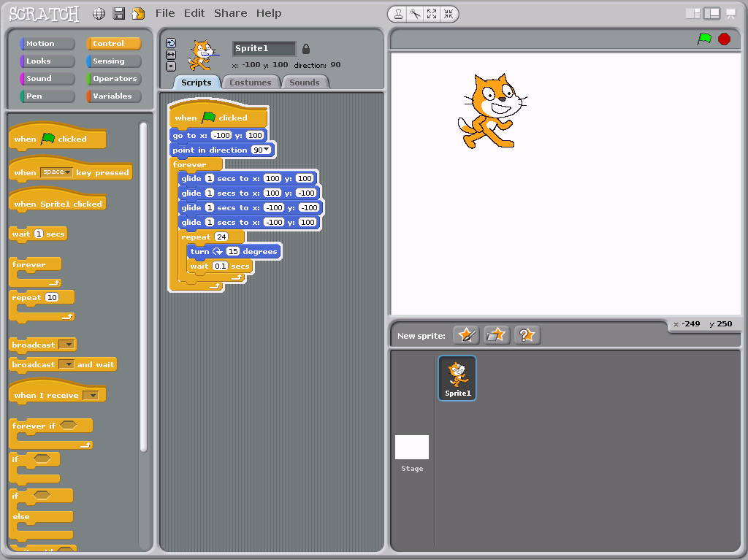748x560 pixels.
Task: Open the Help menu
Action: tap(269, 13)
